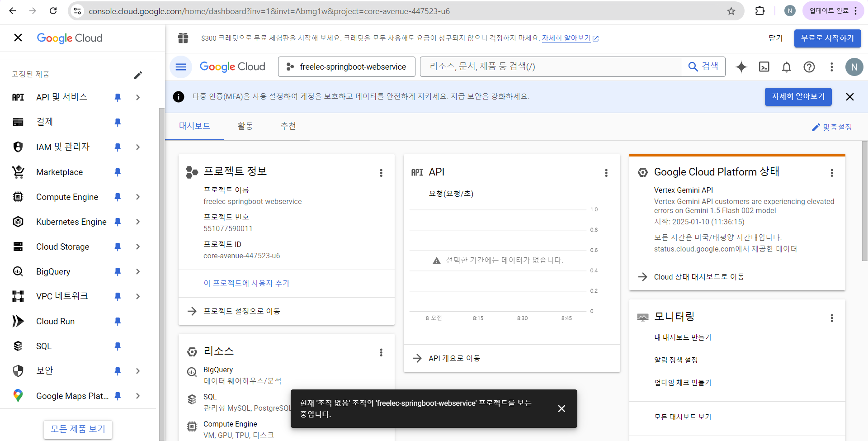
Task: Expand 보안 submenu chevron
Action: (138, 371)
